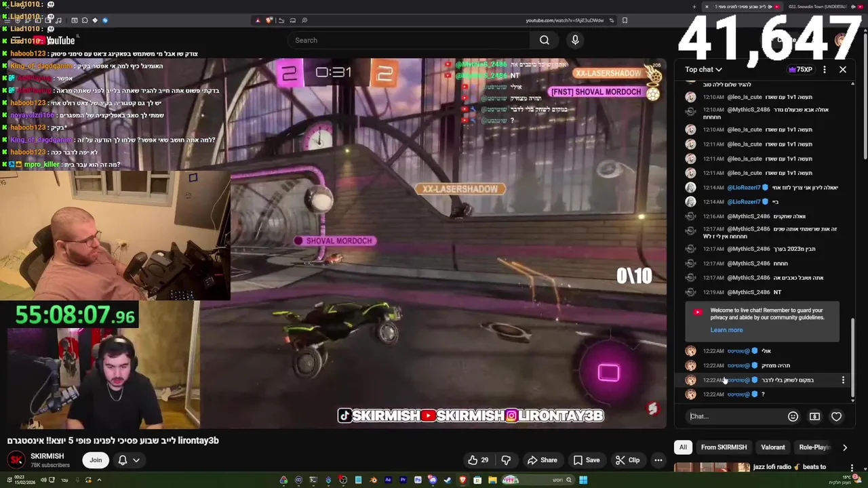Click the '78K subscribers' text
The image size is (868, 488).
tap(50, 466)
